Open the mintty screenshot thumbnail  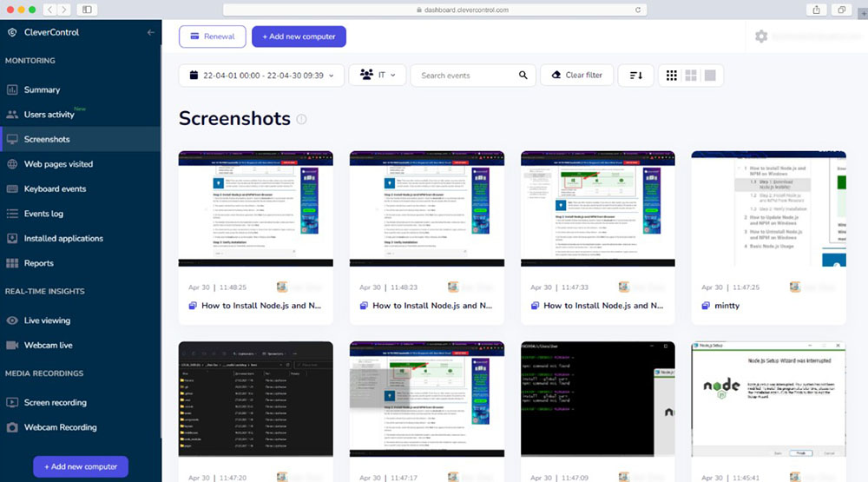click(x=768, y=208)
